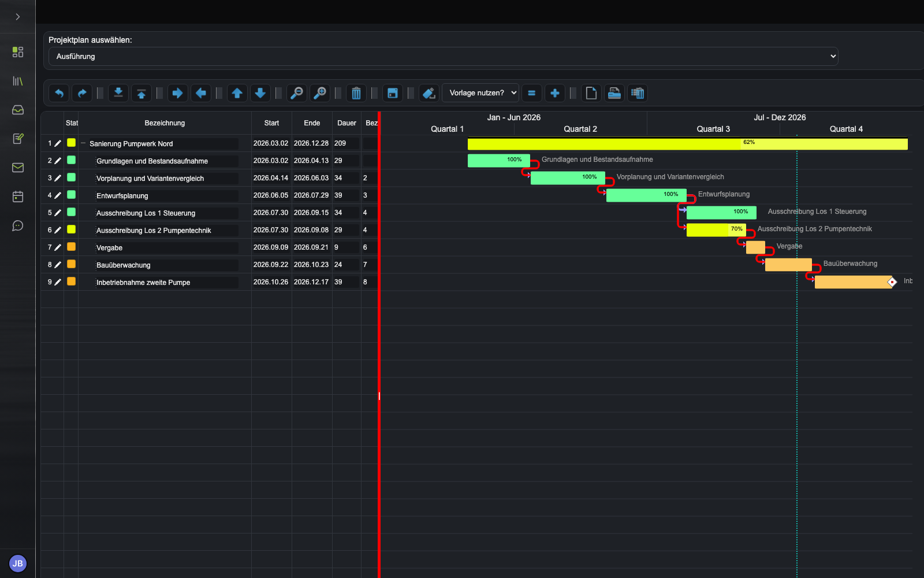
Task: Click the Entwurfsplanung bar in the Gantt chart
Action: click(646, 195)
